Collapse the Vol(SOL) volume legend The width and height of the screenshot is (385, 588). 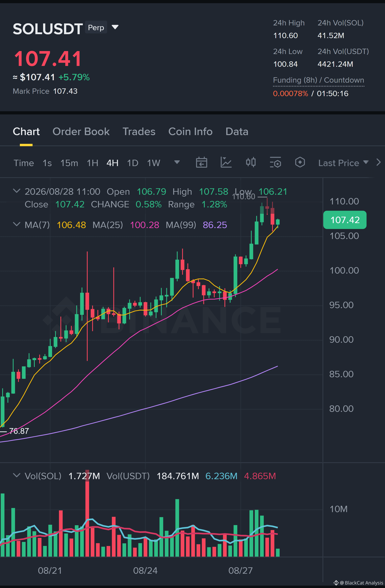[x=16, y=475]
